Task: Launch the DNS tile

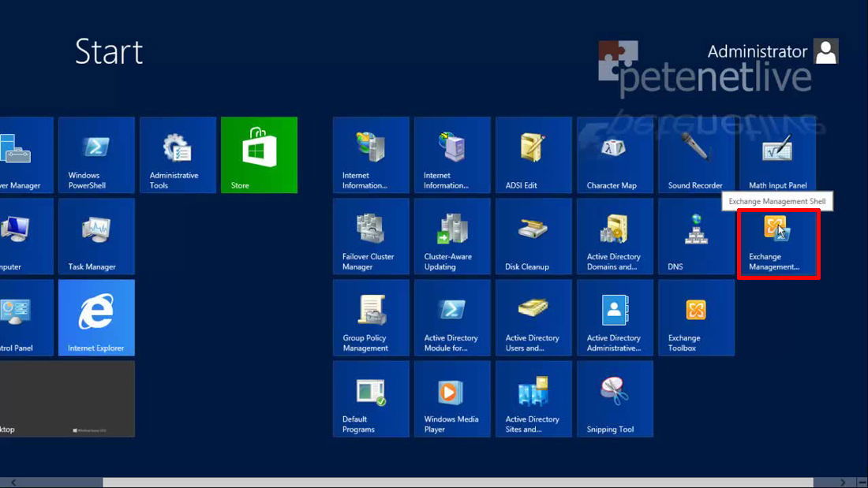Action: (x=697, y=237)
